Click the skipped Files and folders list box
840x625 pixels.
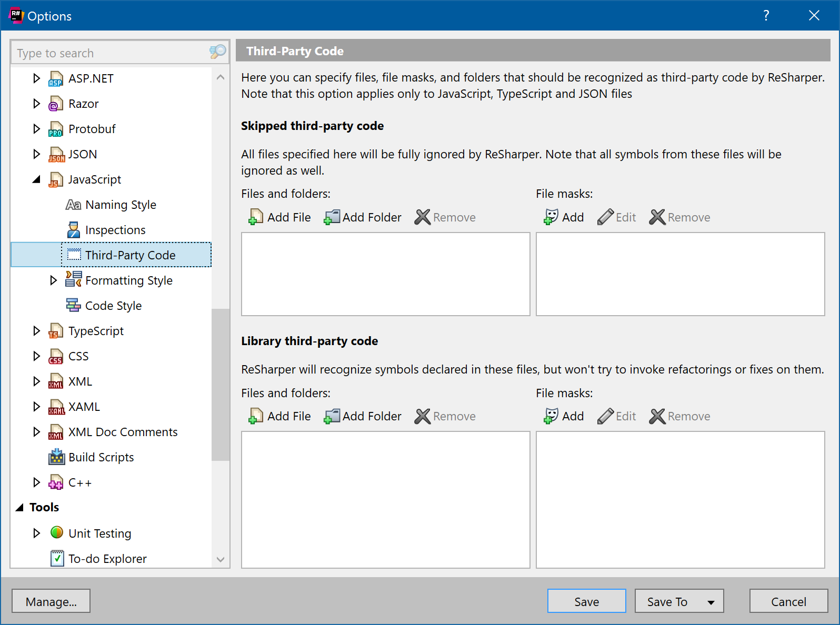(x=385, y=274)
